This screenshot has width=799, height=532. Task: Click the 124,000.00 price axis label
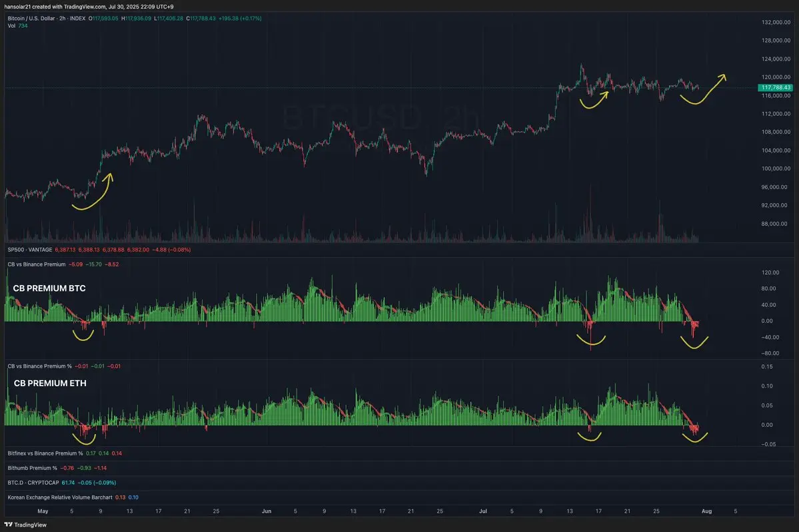[776, 59]
